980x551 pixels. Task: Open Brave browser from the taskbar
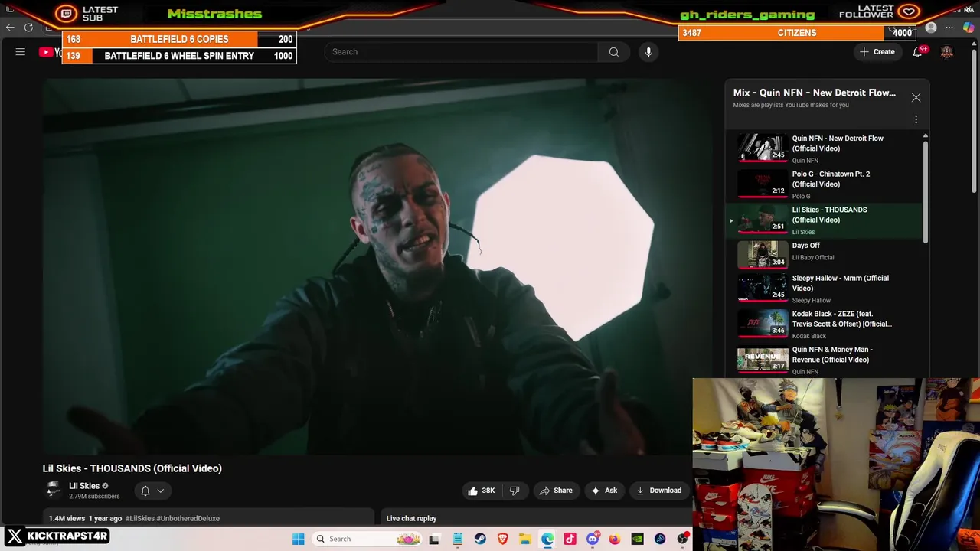point(503,539)
